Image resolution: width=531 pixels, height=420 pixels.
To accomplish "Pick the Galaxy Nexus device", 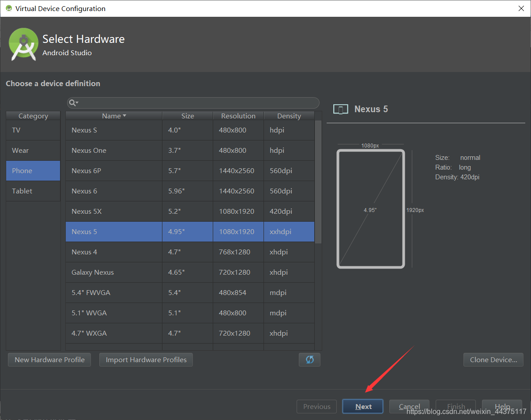I will click(x=190, y=272).
